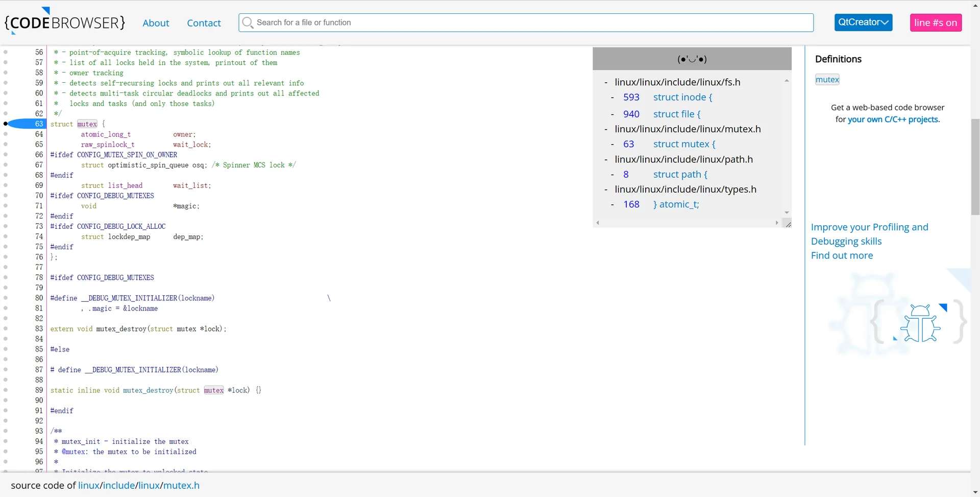Click the history popup's scroll-down arrow
Screen dimensions: 980x497
tap(787, 212)
